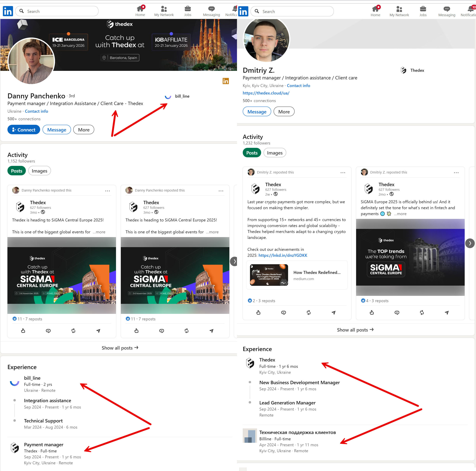
Task: Open three-dot menu on Dmitriy's first repost
Action: click(343, 173)
